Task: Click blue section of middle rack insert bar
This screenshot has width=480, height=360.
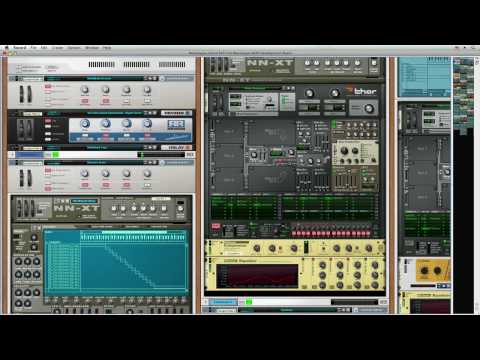Action: point(223,302)
